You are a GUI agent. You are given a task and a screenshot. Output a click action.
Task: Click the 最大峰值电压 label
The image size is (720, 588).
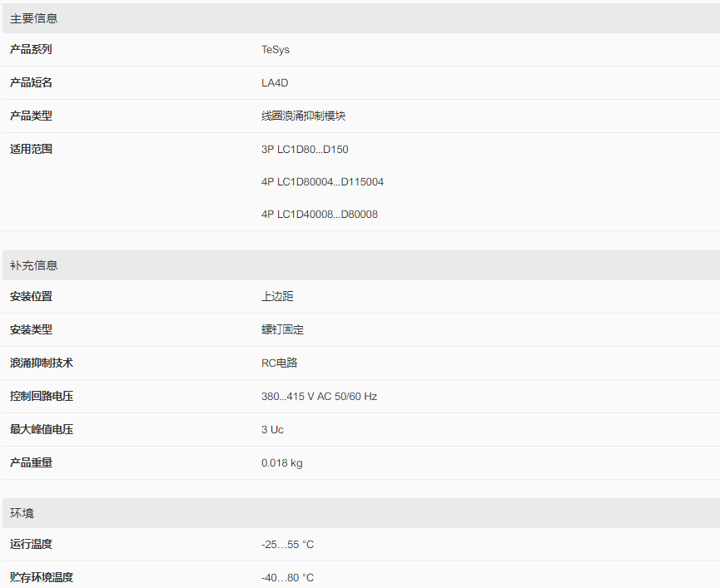pos(42,429)
